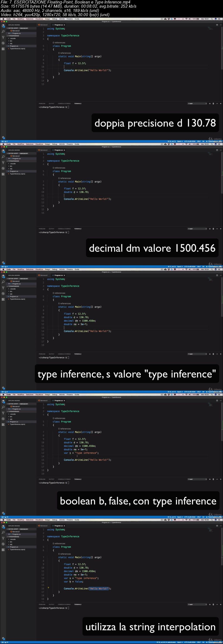Open bash terminal dropdown in the 16:01 frame
223x644 pixels.
pos(198,103)
